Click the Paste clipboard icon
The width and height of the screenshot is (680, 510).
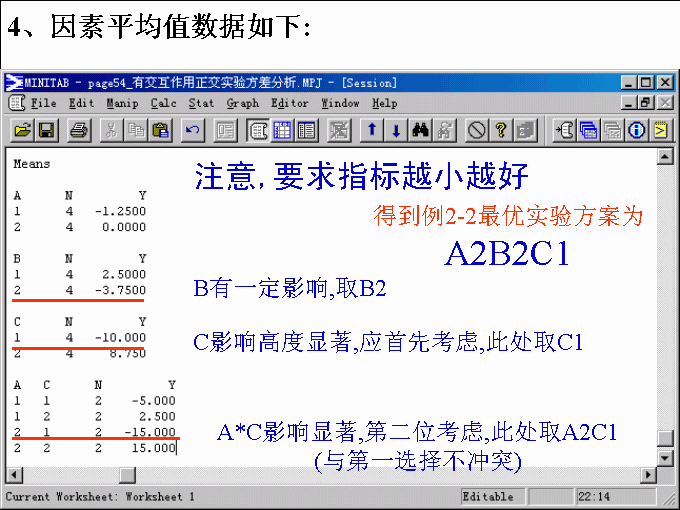(x=160, y=129)
